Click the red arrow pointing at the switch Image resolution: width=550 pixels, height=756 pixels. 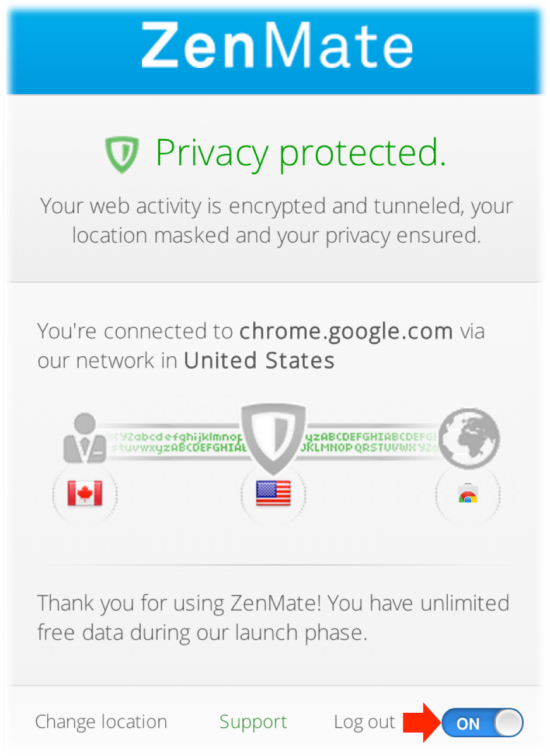click(422, 723)
